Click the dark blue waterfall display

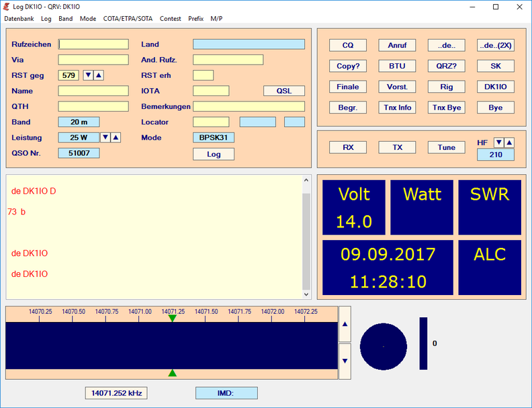[x=171, y=345]
